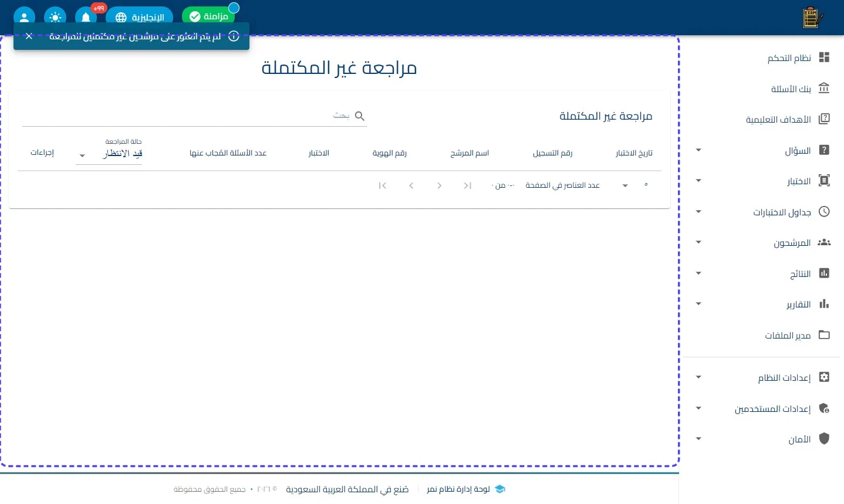Click the gear icon for إعدادات النظام
The height and width of the screenshot is (504, 844).
824,377
